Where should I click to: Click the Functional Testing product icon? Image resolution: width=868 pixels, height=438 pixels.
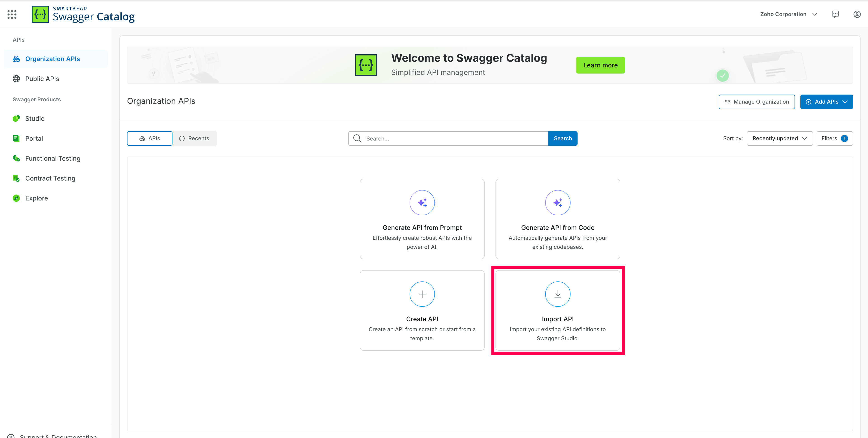click(16, 158)
